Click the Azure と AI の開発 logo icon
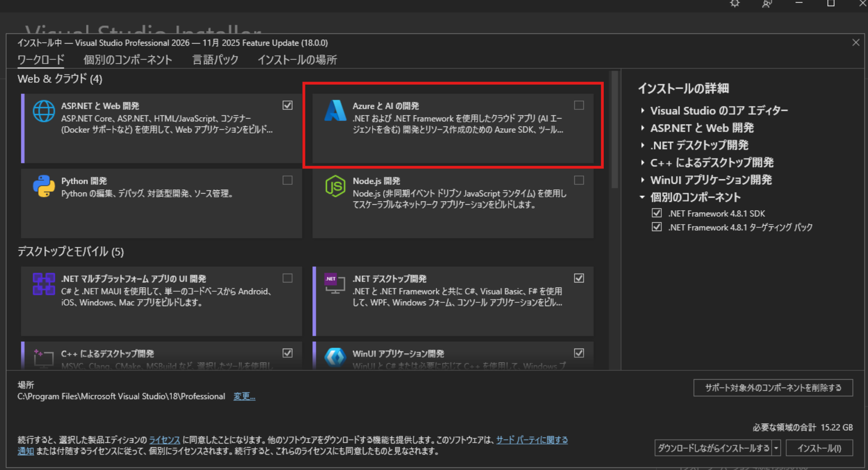868x470 pixels. [335, 111]
